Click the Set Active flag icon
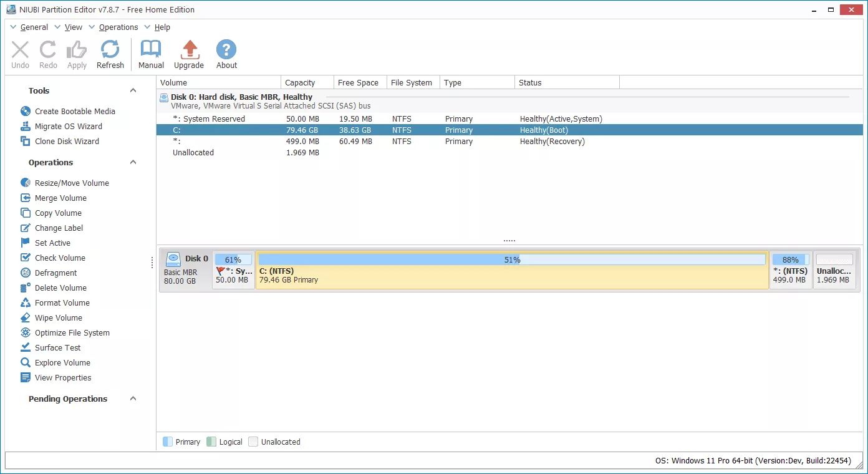 tap(26, 243)
